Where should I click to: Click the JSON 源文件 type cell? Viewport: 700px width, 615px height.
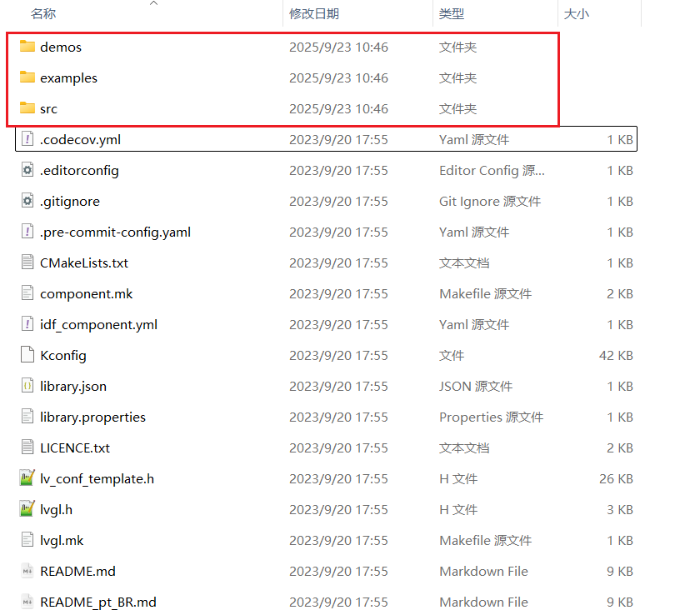point(476,386)
